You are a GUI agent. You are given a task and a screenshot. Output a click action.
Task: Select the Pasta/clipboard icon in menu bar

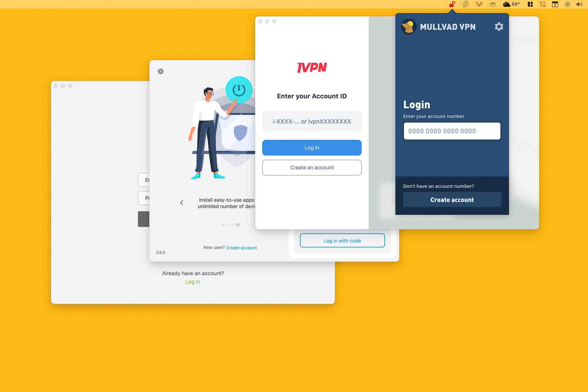(x=493, y=4)
